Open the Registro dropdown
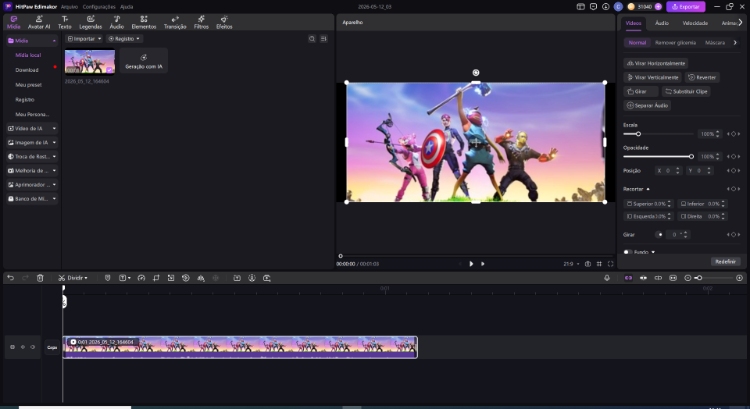750x409 pixels. [124, 39]
